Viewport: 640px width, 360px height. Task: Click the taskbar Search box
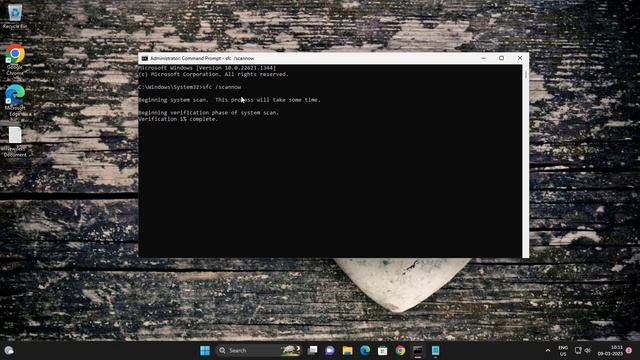(258, 350)
